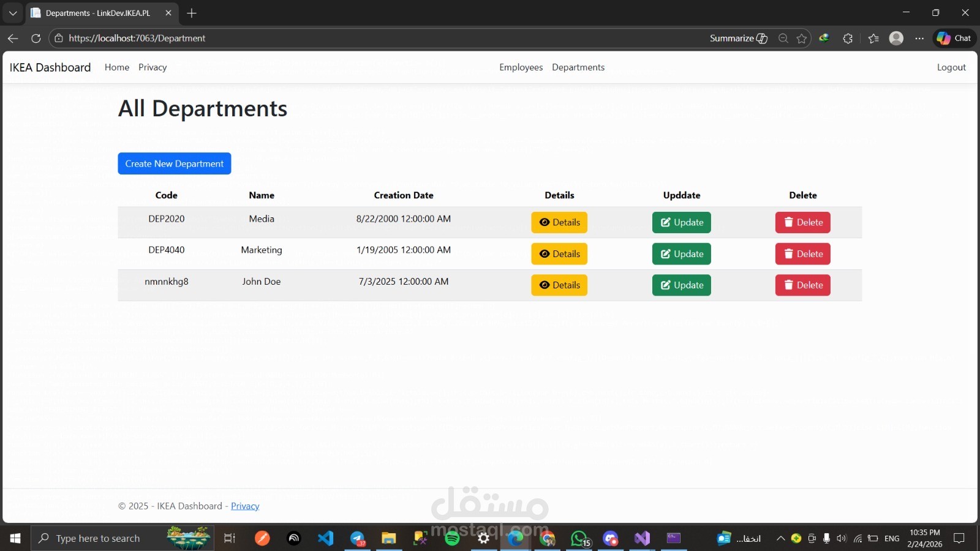Open the Wi-Fi network tray icon
The height and width of the screenshot is (551, 980).
click(x=858, y=538)
